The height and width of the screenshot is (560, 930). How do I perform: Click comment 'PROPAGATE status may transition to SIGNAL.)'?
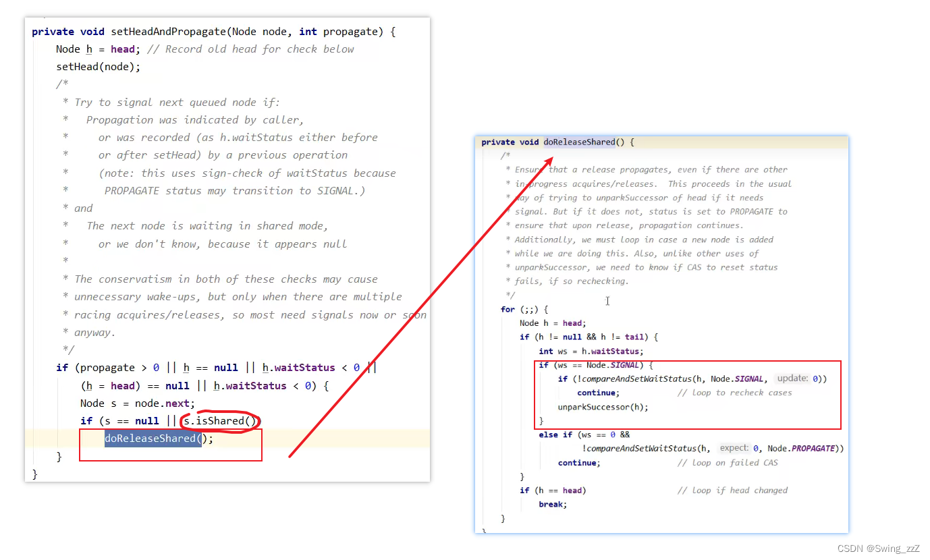[235, 190]
